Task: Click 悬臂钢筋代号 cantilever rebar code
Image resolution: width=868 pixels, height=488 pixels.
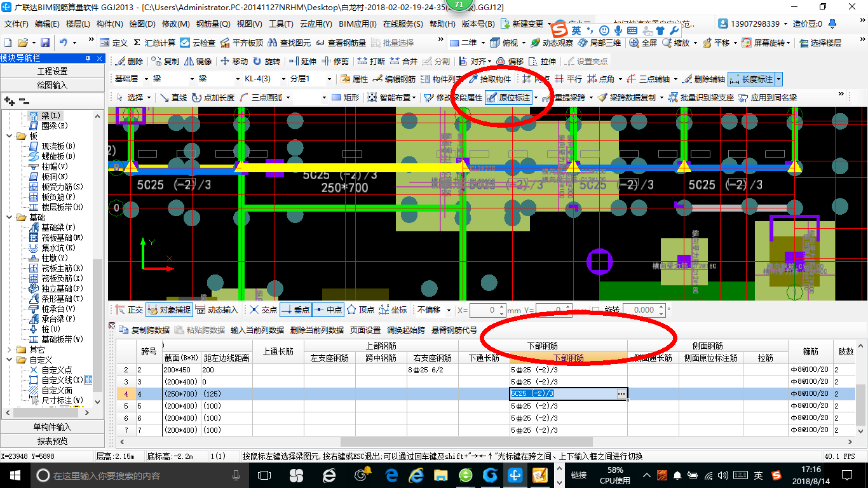Action: [x=454, y=330]
